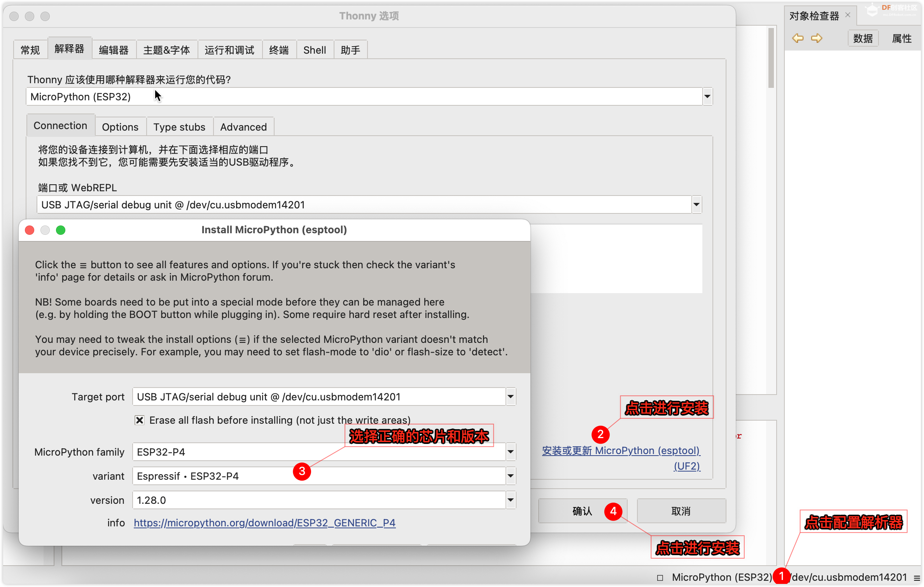This screenshot has width=924, height=587.
Task: Open the hamburger menu in the status bar
Action: pyautogui.click(x=918, y=577)
